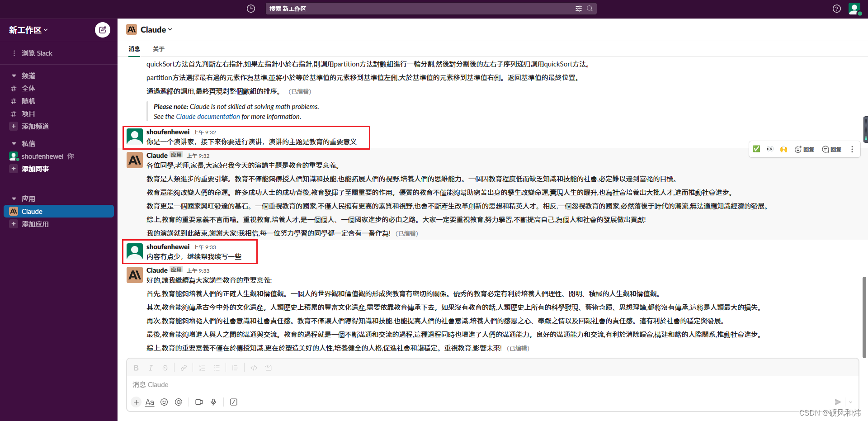
Task: Record a video clip
Action: pyautogui.click(x=199, y=402)
